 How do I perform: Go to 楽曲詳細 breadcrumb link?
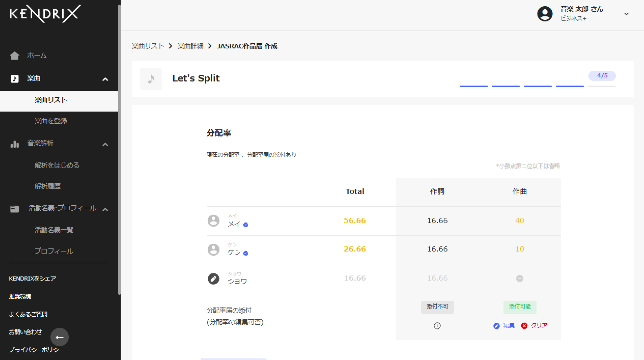(x=190, y=46)
